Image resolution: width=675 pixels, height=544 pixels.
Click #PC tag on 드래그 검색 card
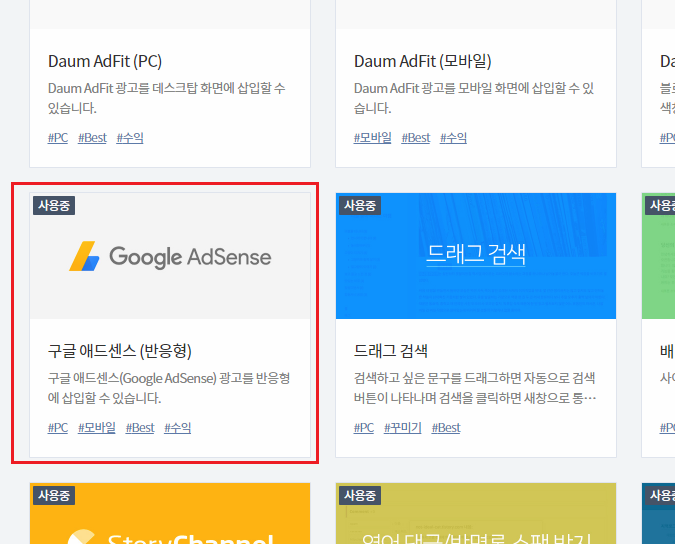(364, 428)
